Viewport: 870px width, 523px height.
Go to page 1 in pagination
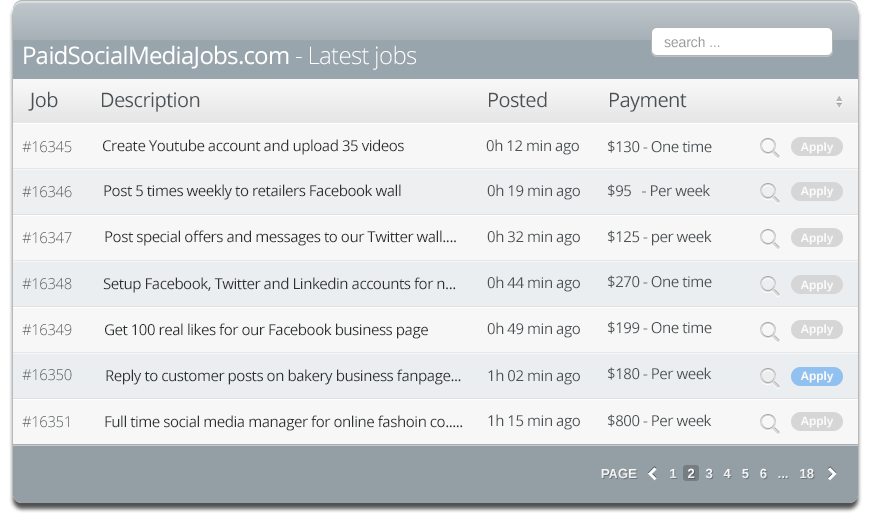coord(672,474)
